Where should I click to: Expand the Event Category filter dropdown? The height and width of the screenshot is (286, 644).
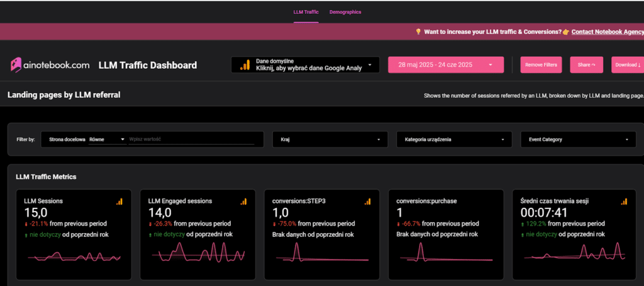click(x=578, y=139)
